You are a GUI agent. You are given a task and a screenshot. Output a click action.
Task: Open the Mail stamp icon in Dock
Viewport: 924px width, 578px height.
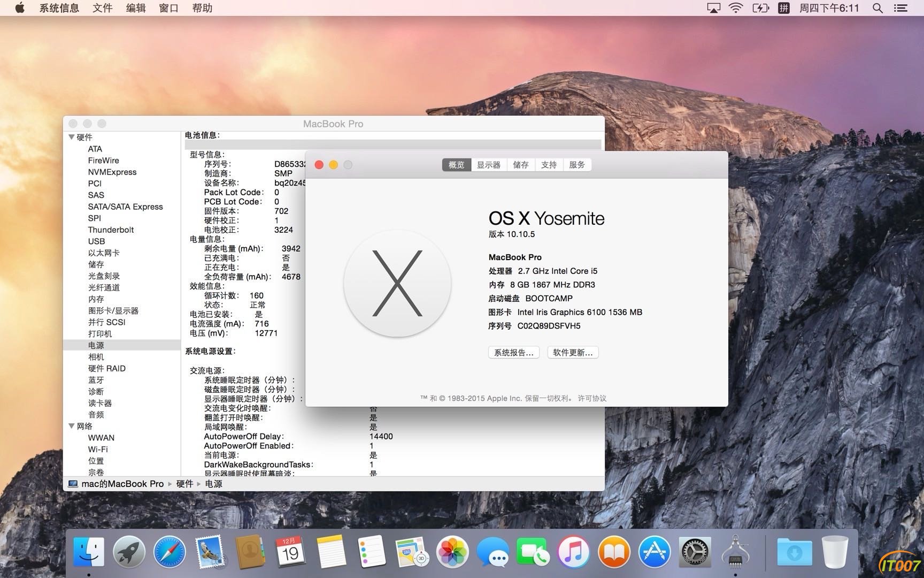(x=210, y=551)
